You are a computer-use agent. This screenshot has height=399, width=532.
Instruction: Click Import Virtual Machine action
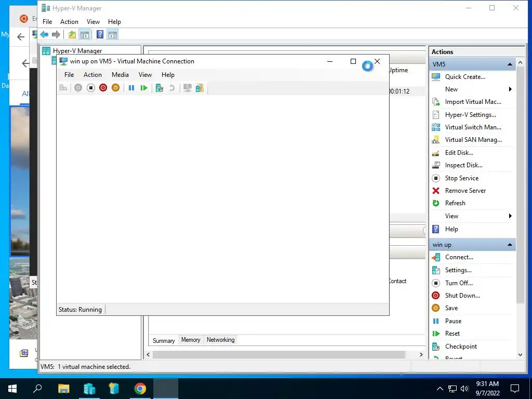[x=473, y=102]
